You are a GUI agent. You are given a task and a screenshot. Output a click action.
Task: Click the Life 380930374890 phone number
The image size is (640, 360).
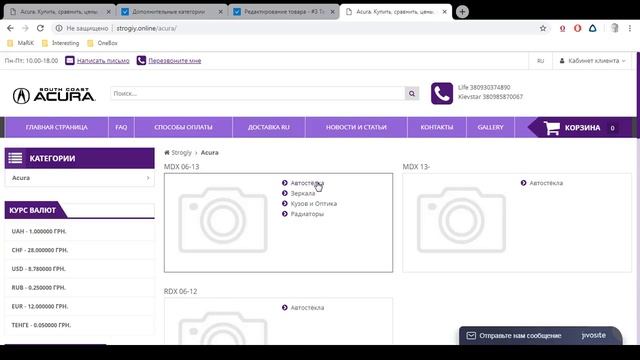pos(484,87)
